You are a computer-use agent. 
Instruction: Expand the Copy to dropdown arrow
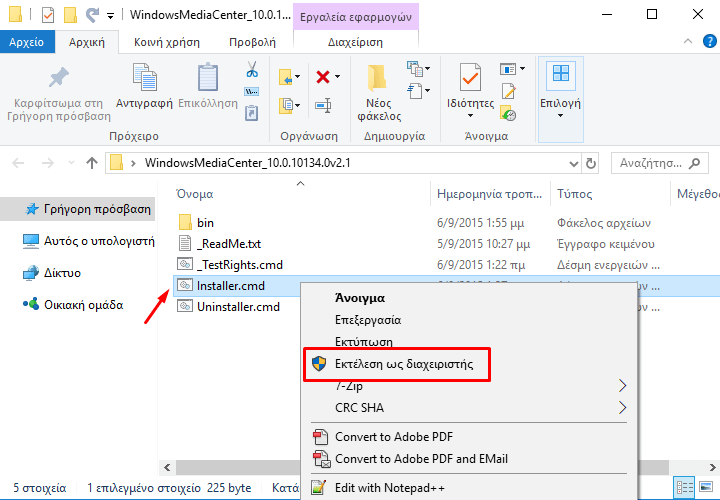point(298,106)
